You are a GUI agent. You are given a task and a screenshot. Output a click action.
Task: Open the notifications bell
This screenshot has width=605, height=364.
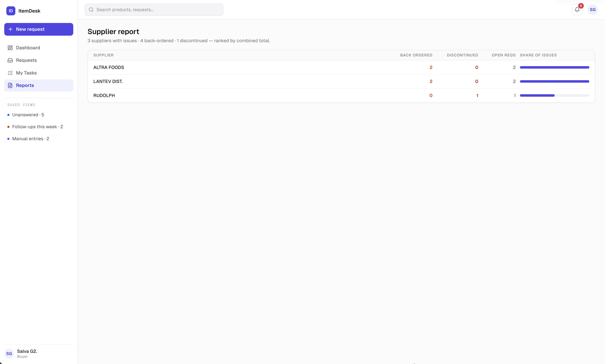(577, 10)
